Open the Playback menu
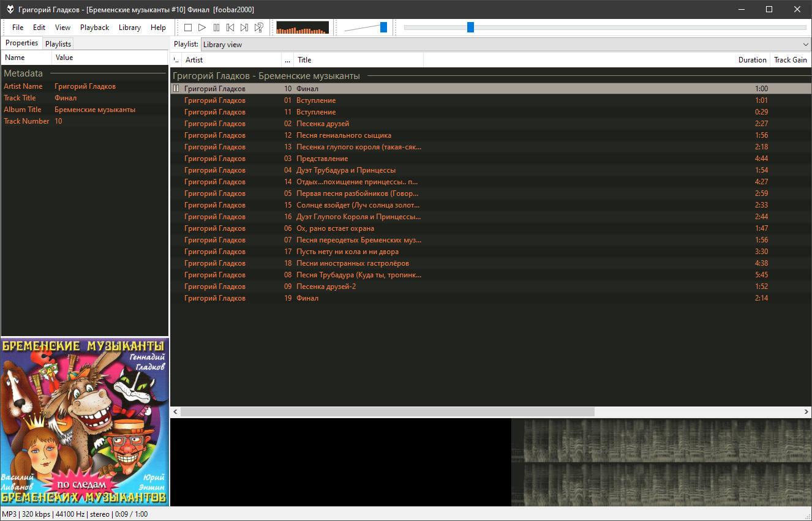Image resolution: width=812 pixels, height=521 pixels. pyautogui.click(x=94, y=28)
